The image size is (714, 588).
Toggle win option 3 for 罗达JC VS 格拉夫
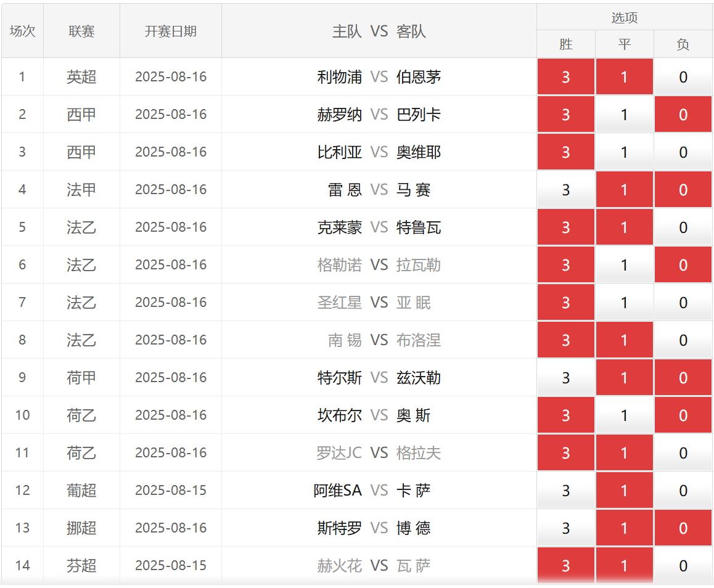[x=565, y=453]
